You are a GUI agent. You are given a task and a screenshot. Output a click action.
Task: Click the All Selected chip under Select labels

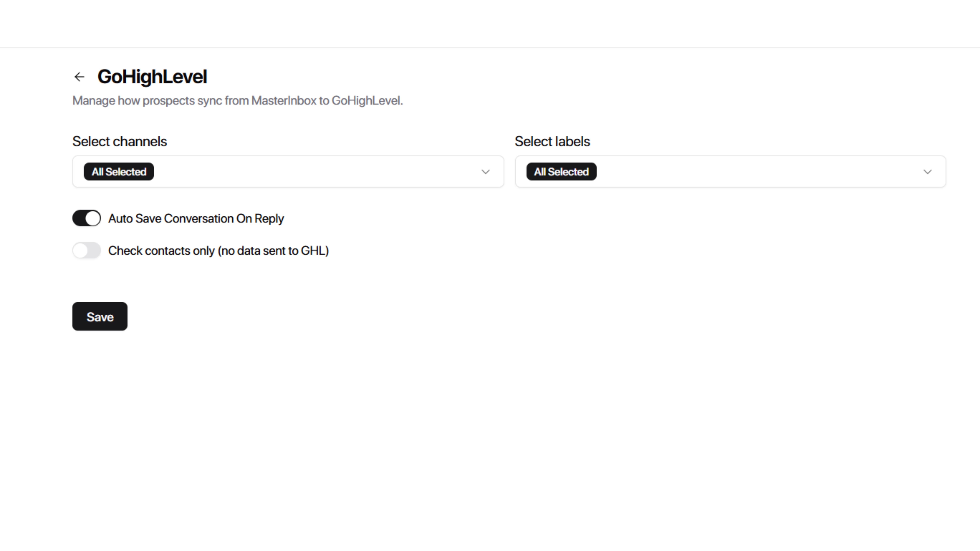(561, 171)
